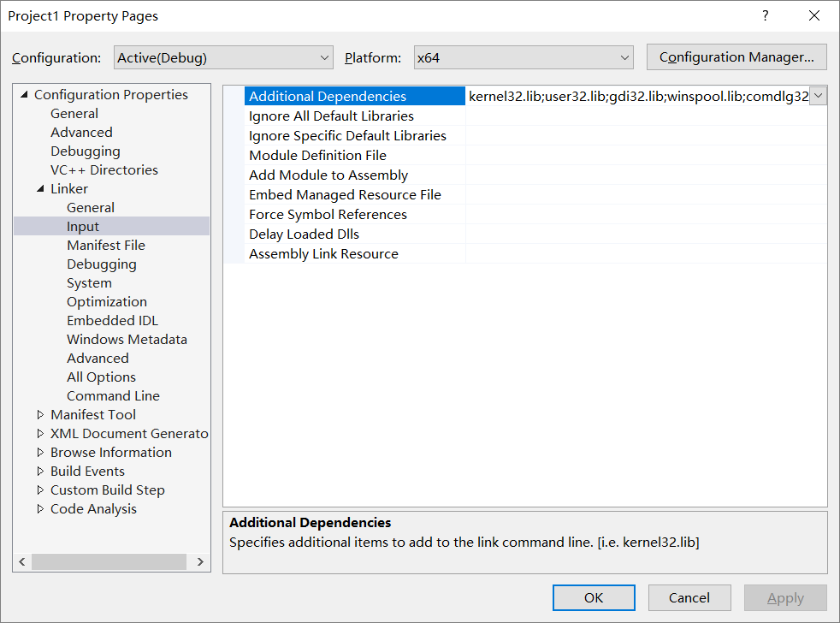Expand the Build Events node

(40, 471)
